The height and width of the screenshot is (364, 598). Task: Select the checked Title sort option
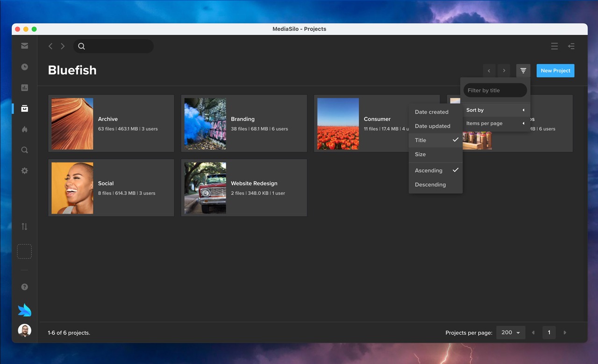435,140
